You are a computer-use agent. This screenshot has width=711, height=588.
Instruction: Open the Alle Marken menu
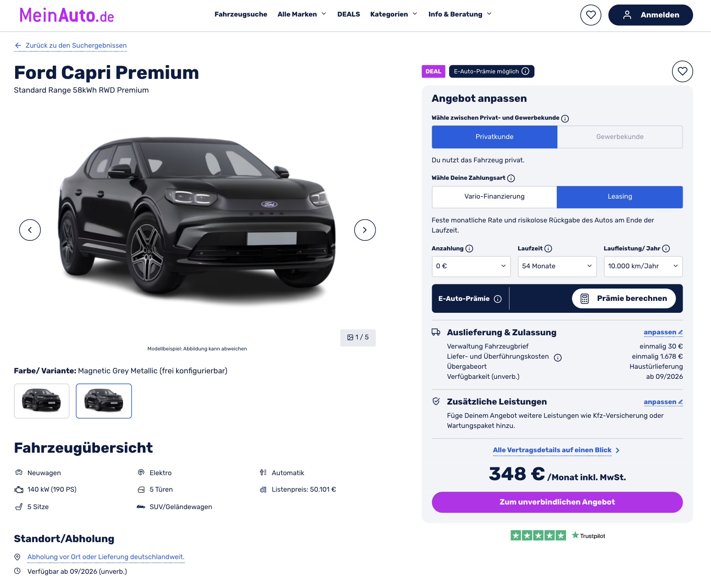(302, 14)
